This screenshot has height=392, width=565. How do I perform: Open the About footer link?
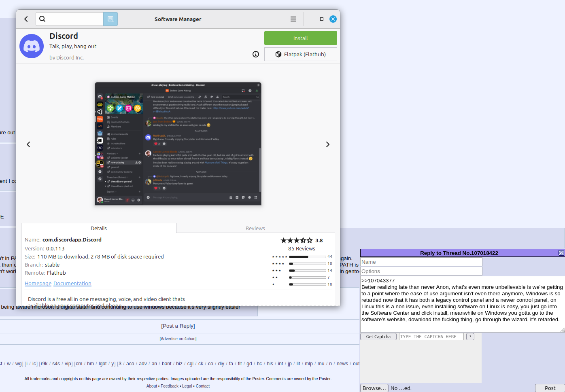pos(152,386)
